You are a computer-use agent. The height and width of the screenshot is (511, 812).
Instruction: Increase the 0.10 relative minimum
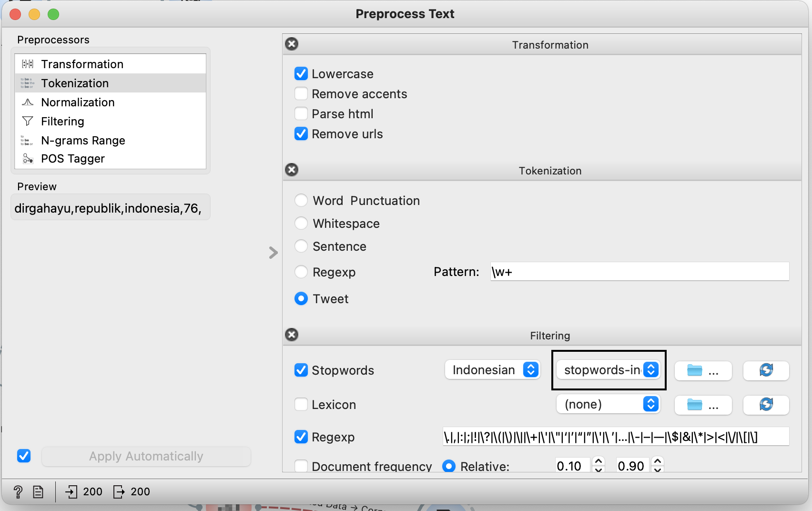coord(599,461)
